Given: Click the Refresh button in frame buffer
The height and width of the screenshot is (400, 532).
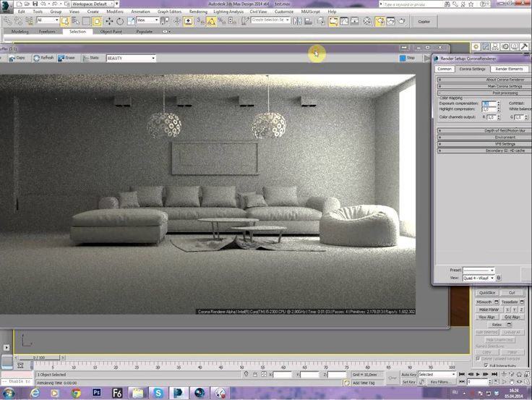Looking at the screenshot, I should pos(44,58).
